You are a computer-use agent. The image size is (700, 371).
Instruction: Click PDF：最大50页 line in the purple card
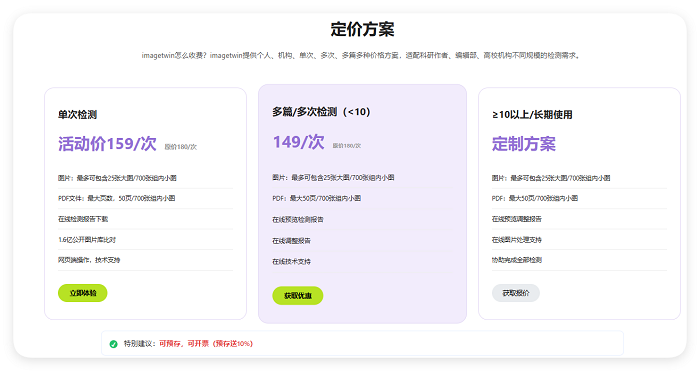317,198
